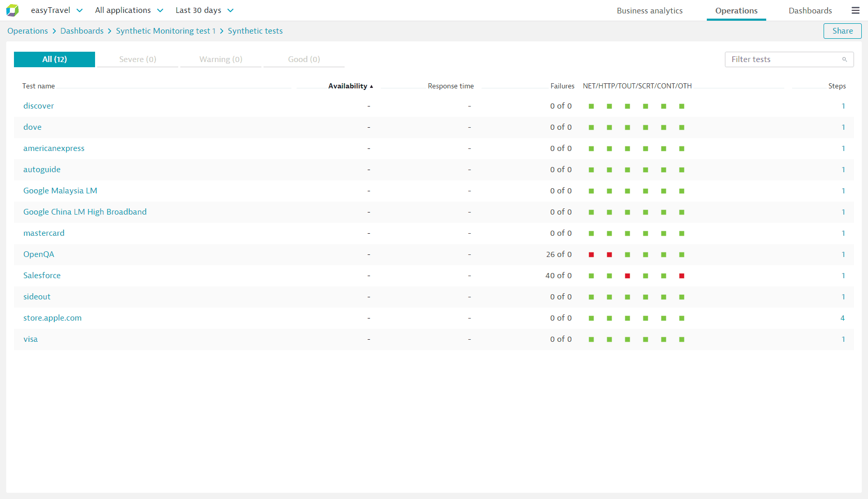This screenshot has width=868, height=499.
Task: Click the '26 of 0' failures value
Action: [559, 254]
